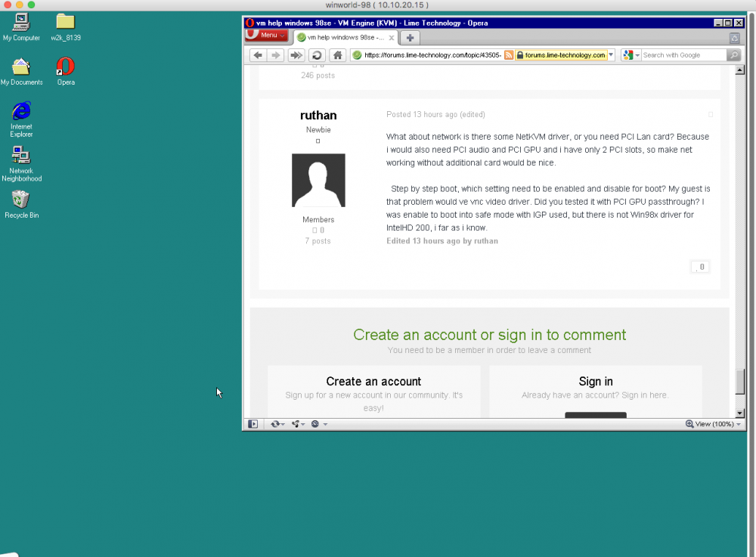Image resolution: width=756 pixels, height=557 pixels.
Task: Click the scrollbar down arrow
Action: click(739, 413)
